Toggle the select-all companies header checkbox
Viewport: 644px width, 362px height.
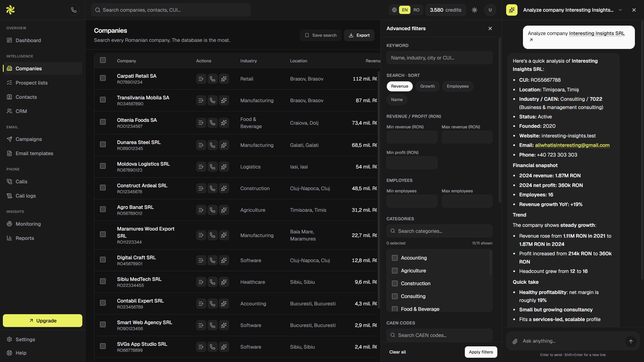[103, 60]
